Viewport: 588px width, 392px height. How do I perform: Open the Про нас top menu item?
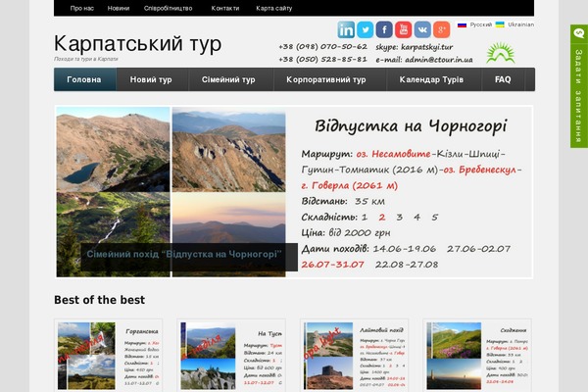point(81,8)
